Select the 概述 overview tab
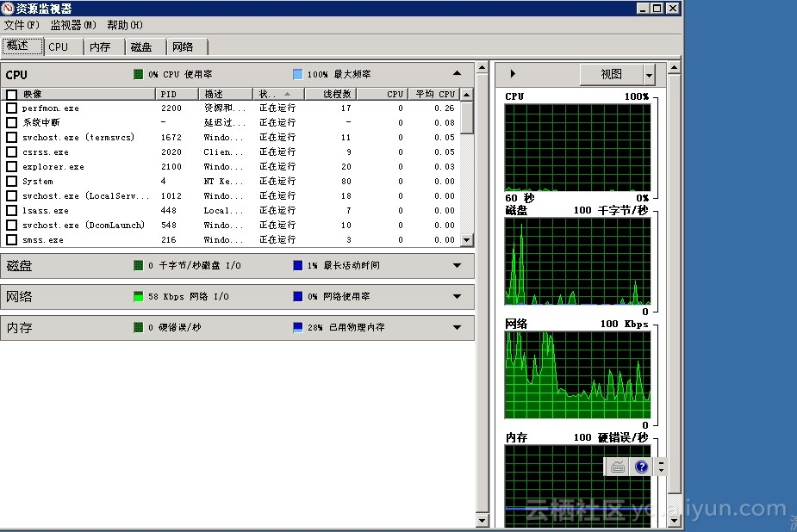 pos(22,46)
